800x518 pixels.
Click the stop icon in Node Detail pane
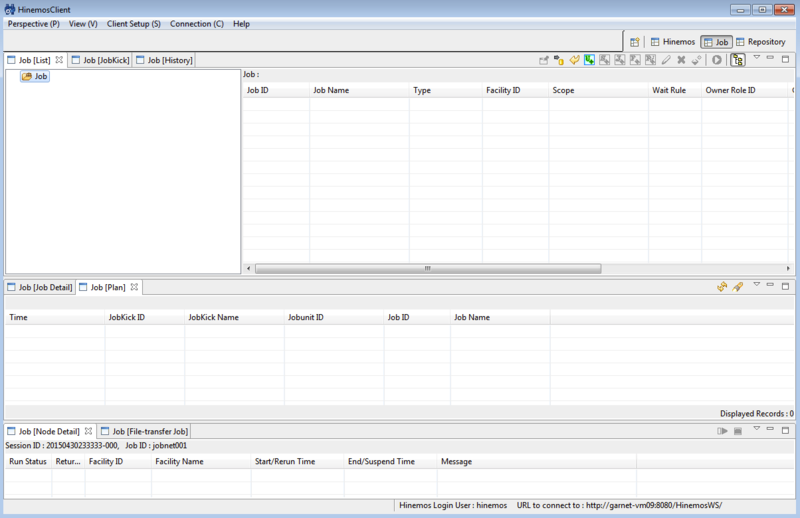[738, 431]
